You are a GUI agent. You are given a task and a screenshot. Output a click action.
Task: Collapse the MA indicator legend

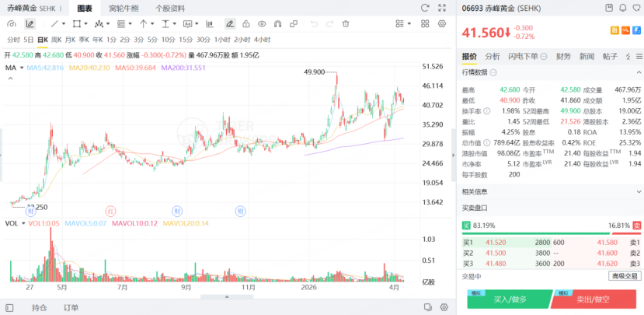(x=10, y=78)
